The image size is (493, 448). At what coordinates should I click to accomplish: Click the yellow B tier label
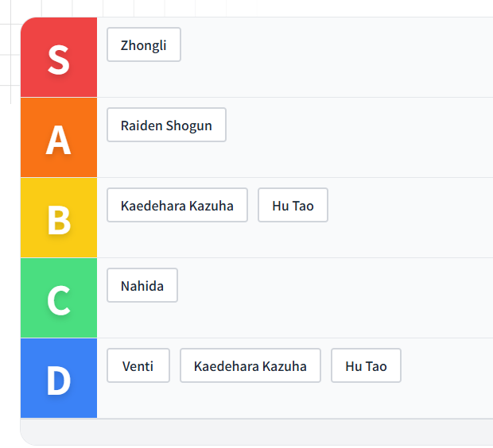point(59,218)
